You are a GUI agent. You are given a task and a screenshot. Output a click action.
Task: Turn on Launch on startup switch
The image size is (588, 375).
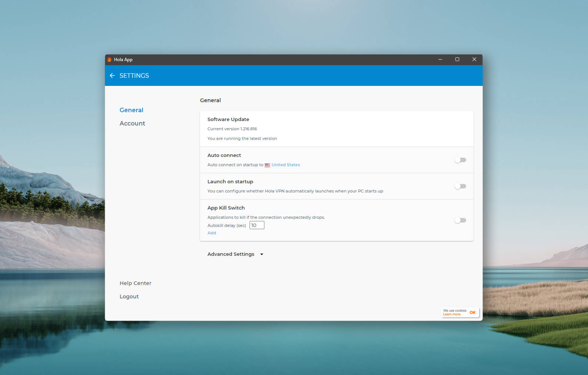460,186
